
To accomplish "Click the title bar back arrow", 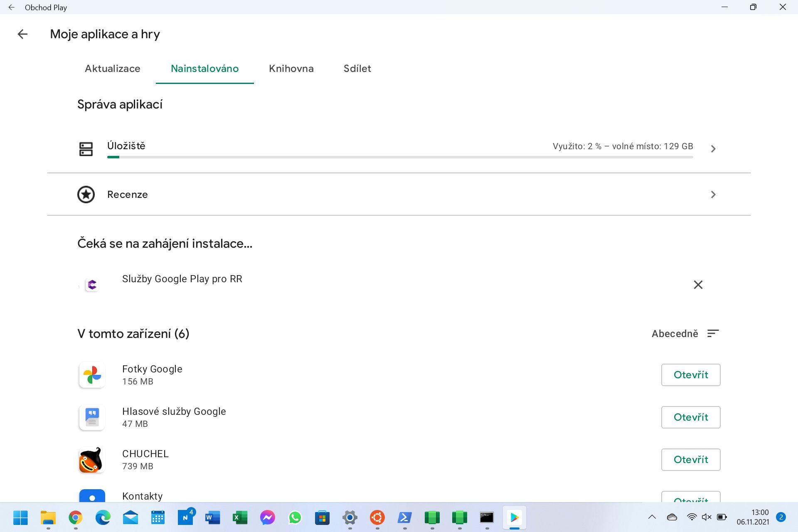I will tap(11, 7).
